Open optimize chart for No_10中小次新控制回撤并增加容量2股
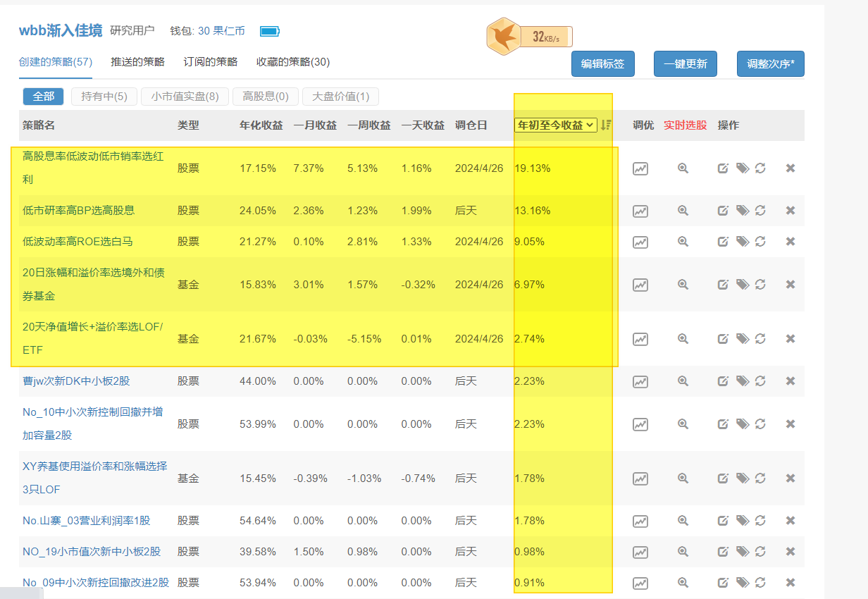Screen dimensions: 868x599 (640, 424)
